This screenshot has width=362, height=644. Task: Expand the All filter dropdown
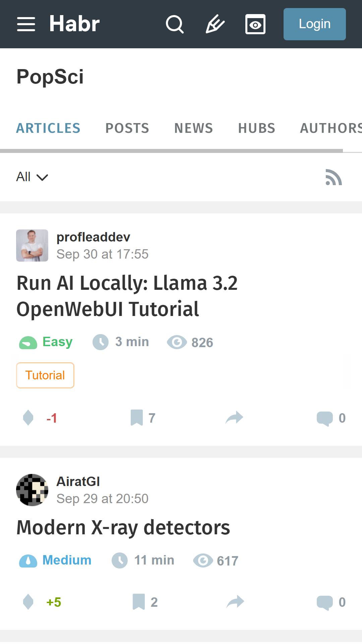(32, 177)
